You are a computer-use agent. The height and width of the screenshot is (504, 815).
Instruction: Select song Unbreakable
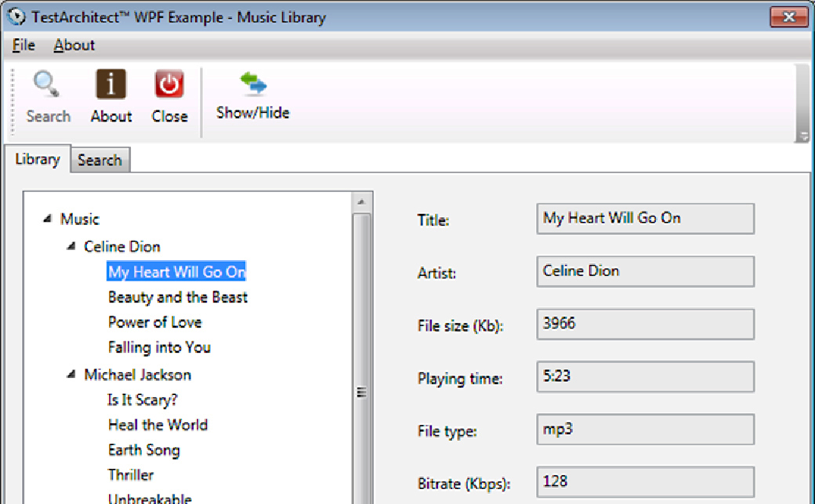point(150,498)
